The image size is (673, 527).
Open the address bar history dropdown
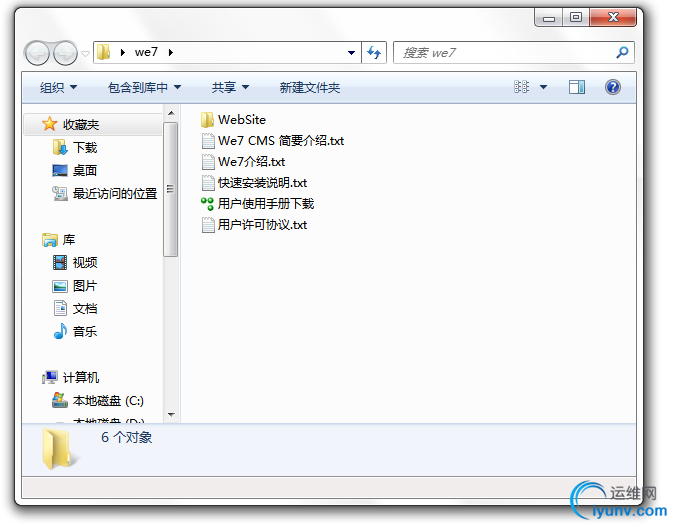[352, 52]
